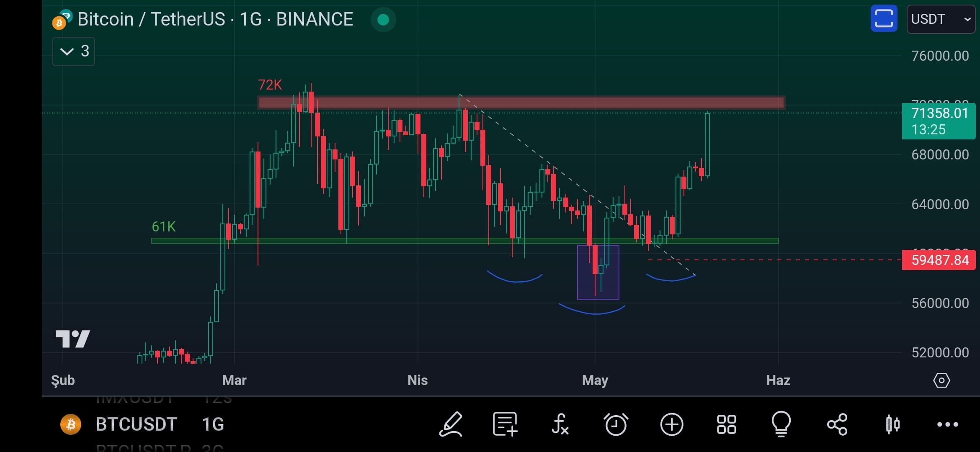Toggle the fullscreen chart button

[x=884, y=18]
